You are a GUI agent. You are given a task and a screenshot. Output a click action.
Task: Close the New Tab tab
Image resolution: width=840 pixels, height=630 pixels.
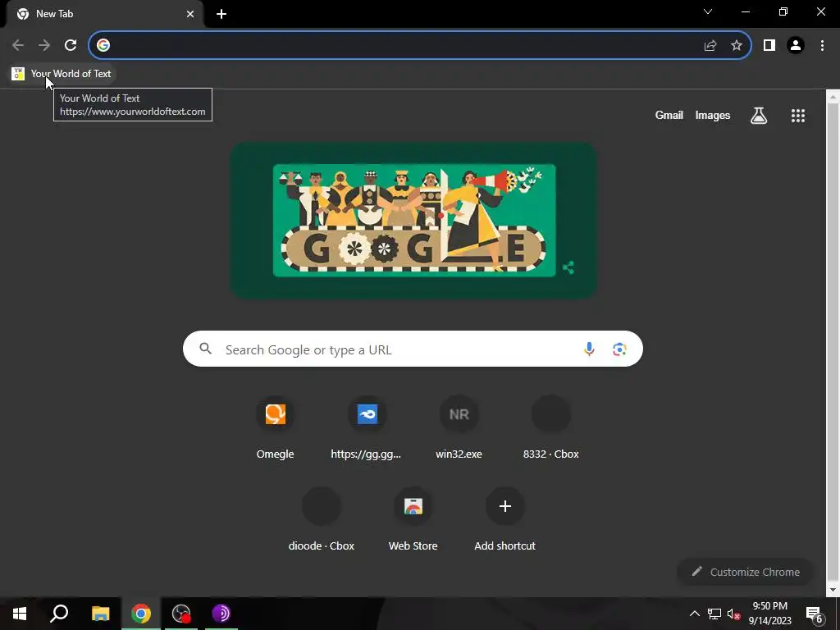tap(190, 14)
